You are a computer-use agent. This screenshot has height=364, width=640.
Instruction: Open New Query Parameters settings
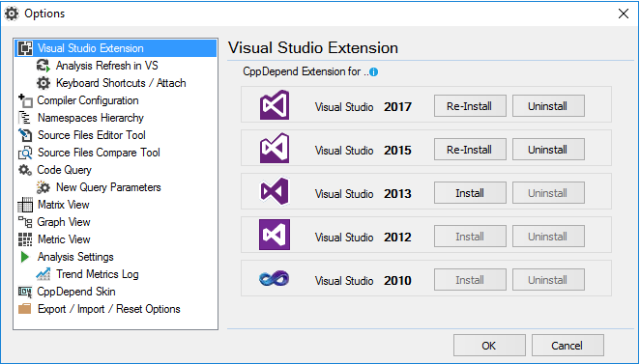point(108,187)
